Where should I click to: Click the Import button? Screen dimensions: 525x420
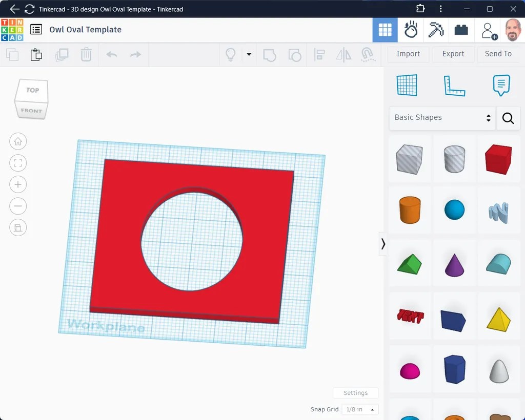point(408,54)
